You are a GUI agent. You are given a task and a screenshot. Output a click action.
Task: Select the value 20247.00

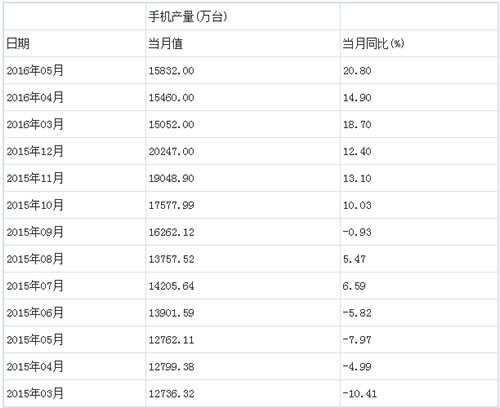tap(171, 152)
